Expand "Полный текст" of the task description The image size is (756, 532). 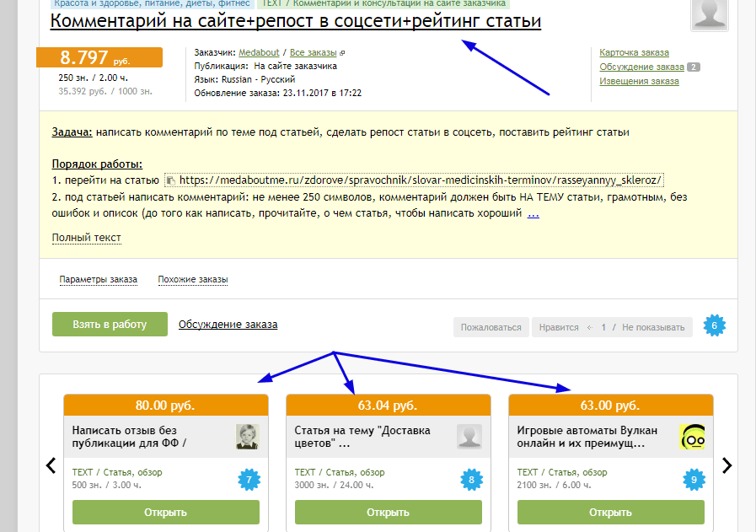(x=86, y=238)
